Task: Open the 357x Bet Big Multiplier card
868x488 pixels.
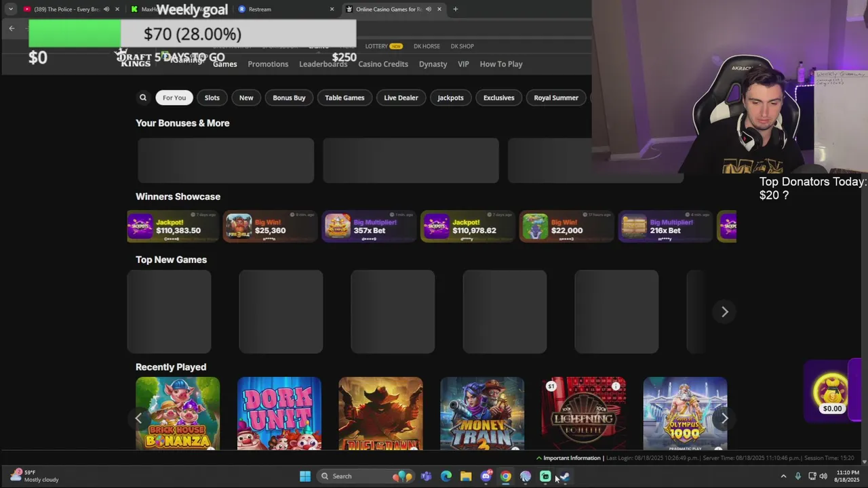Action: [369, 227]
